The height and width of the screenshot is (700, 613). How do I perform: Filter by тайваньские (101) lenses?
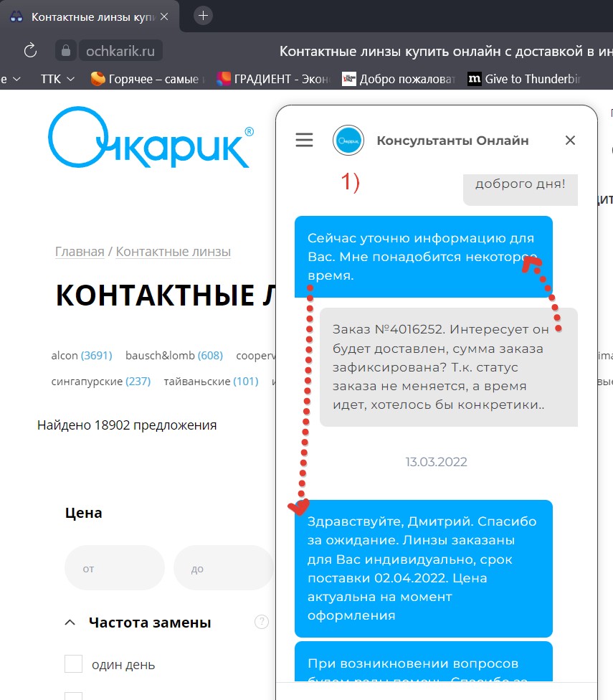coord(211,382)
